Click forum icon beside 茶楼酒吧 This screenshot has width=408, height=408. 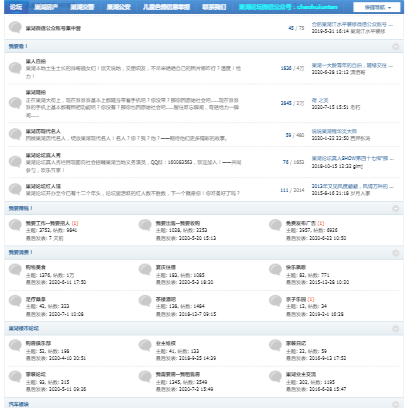pyautogui.click(x=145, y=301)
